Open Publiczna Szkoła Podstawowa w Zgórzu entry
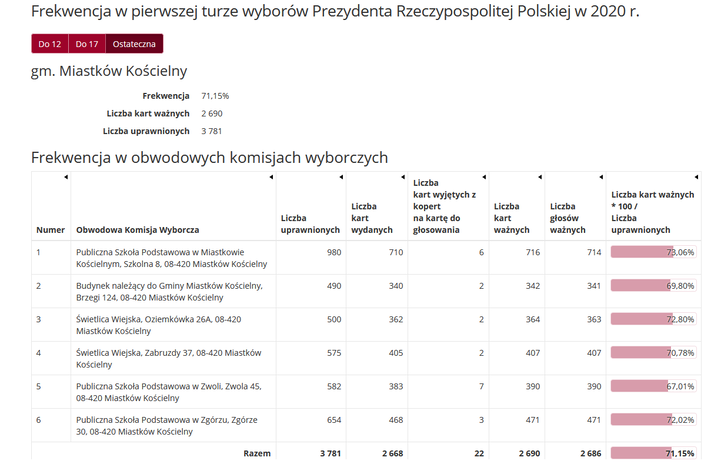 coord(167,426)
